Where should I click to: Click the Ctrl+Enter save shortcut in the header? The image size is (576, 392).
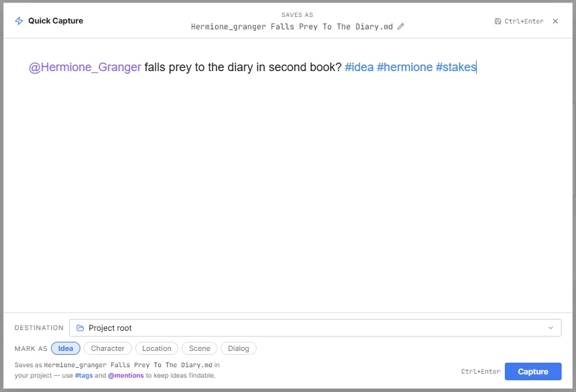click(x=524, y=22)
